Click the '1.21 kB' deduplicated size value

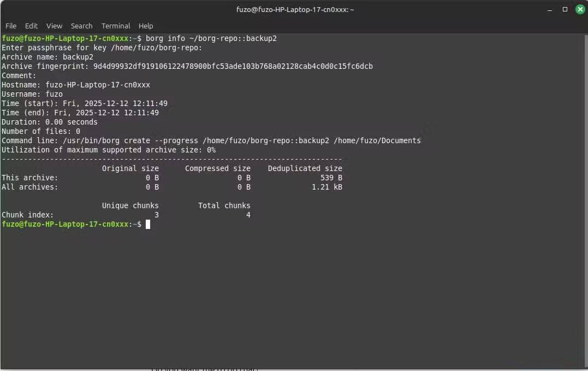point(327,187)
